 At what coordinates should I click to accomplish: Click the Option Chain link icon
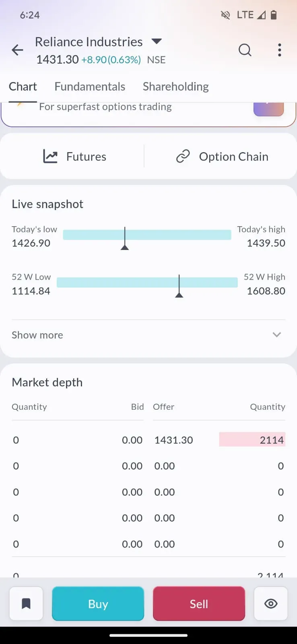click(183, 156)
